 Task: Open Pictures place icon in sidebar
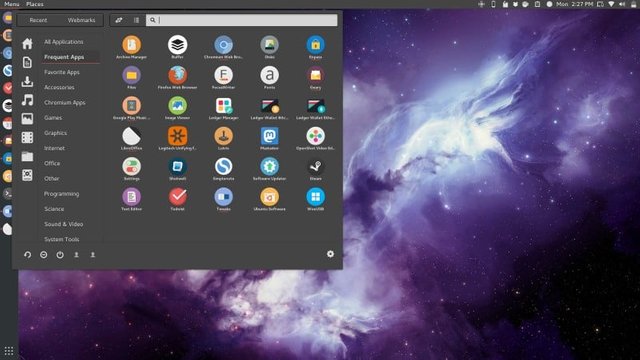point(27,119)
